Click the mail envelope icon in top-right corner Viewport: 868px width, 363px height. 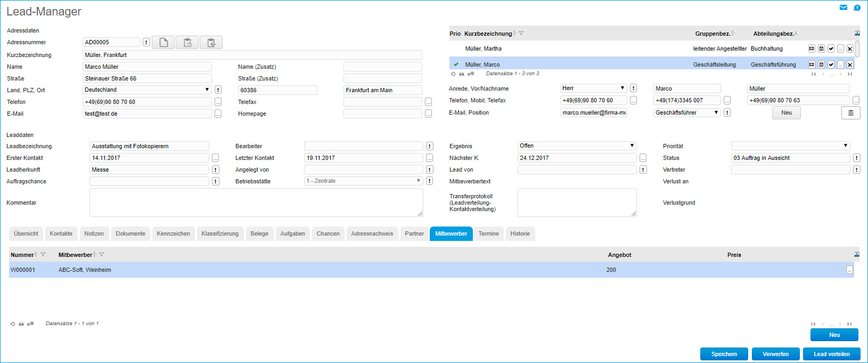point(844,7)
